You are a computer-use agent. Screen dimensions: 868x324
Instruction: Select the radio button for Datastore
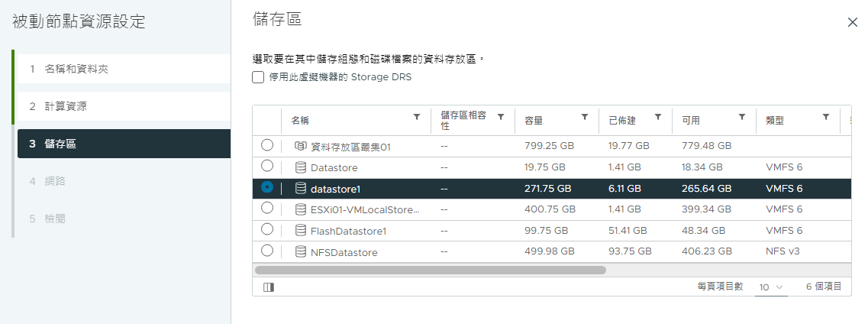pos(267,166)
